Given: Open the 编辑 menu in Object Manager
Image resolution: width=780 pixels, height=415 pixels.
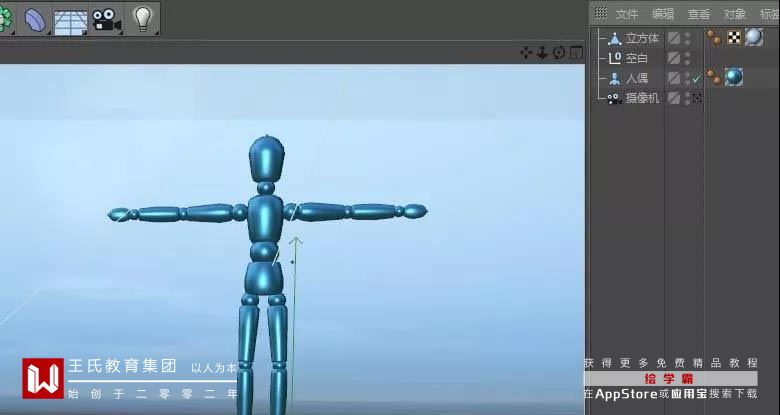Looking at the screenshot, I should (663, 14).
